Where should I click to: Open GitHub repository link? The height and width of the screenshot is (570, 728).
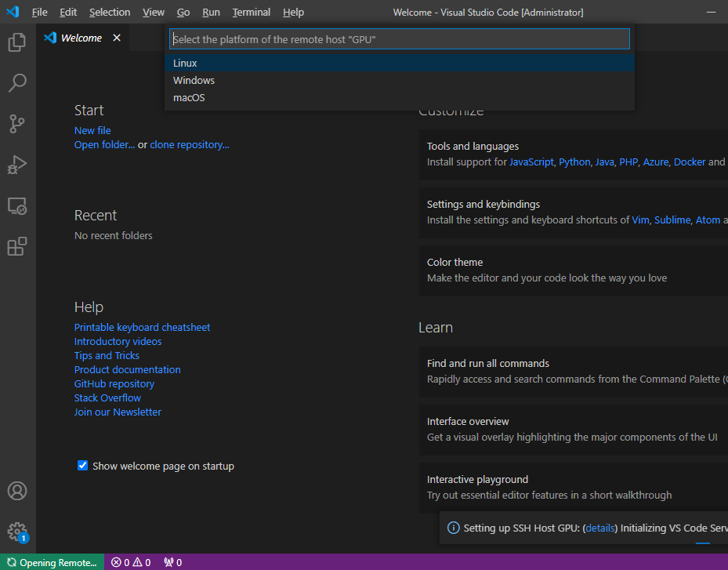click(x=114, y=384)
